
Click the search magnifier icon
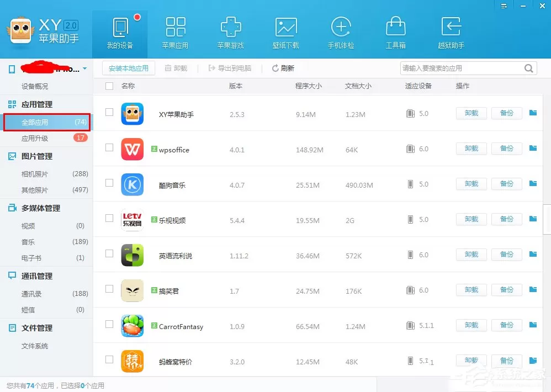pos(528,68)
